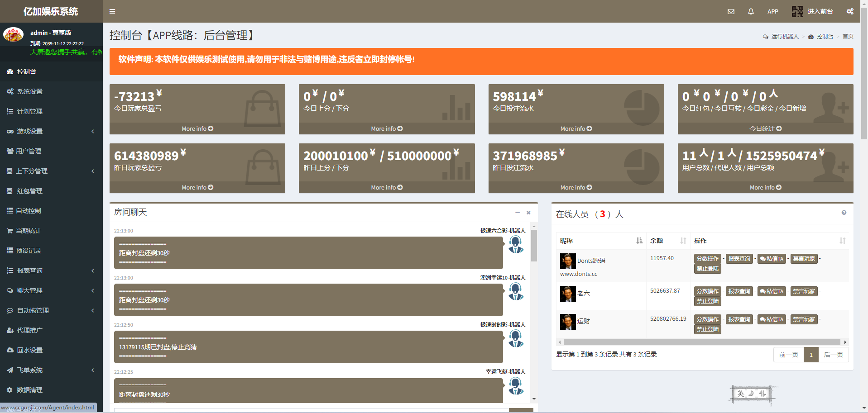Click the QR code icon

797,11
